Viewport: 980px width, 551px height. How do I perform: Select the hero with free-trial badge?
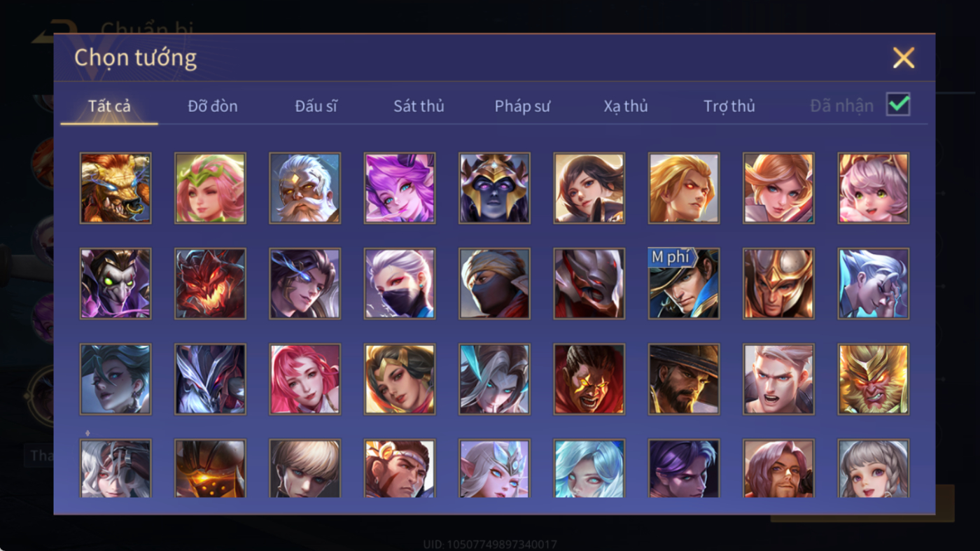(x=684, y=284)
